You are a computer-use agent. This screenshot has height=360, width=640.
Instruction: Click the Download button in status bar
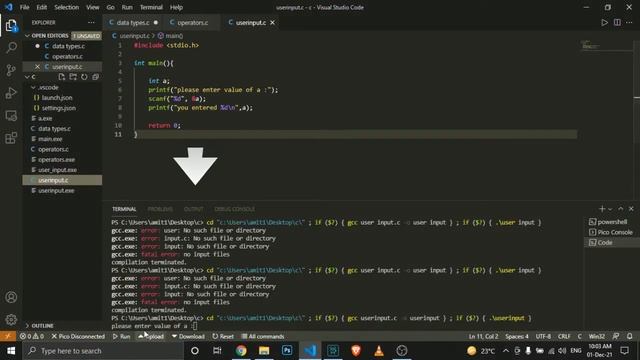[188, 336]
